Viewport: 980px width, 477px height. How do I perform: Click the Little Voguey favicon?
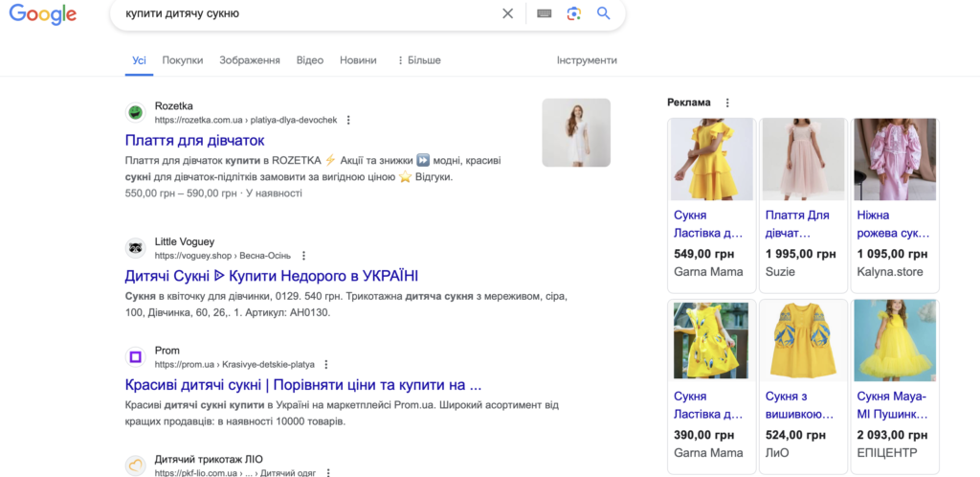tap(135, 248)
